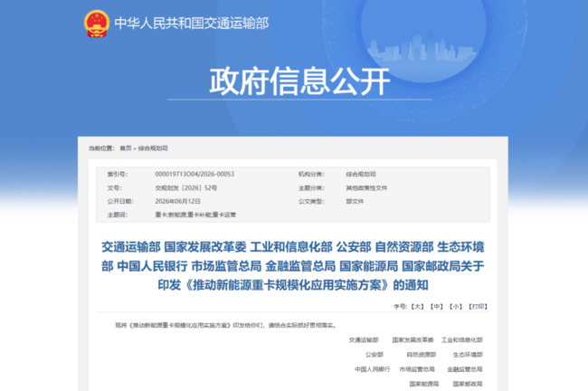Image resolution: width=588 pixels, height=391 pixels.
Task: Set font size to 中
Action: (437, 307)
